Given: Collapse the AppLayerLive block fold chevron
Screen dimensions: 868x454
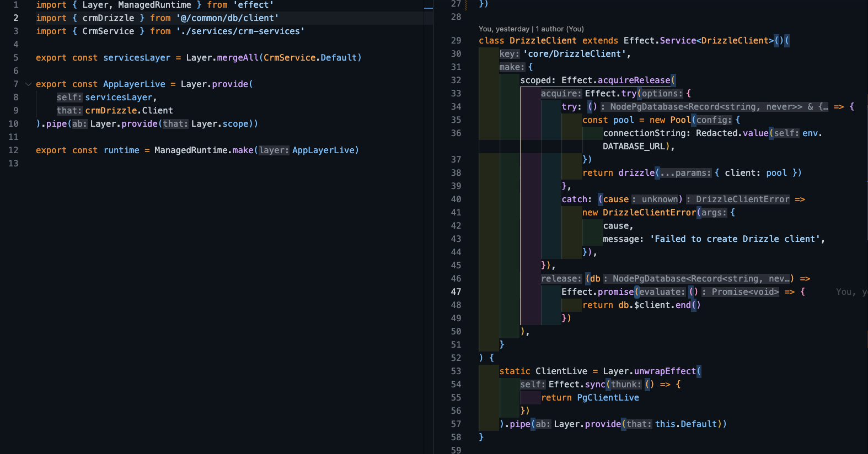Looking at the screenshot, I should [x=28, y=84].
